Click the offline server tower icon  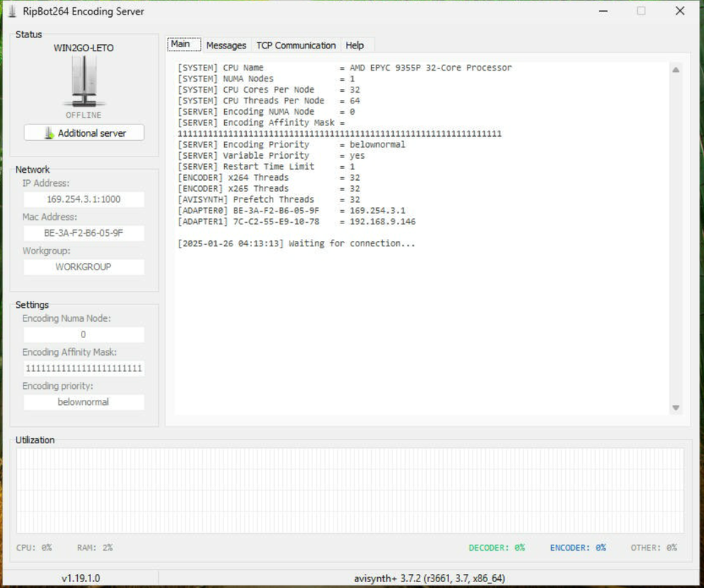tap(84, 81)
